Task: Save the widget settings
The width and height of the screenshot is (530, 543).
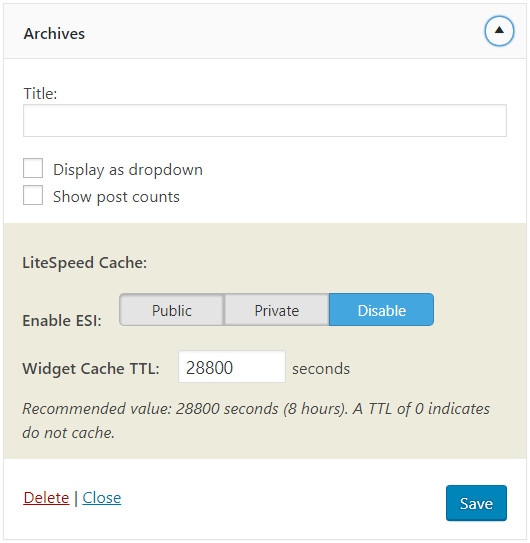Action: click(x=476, y=503)
